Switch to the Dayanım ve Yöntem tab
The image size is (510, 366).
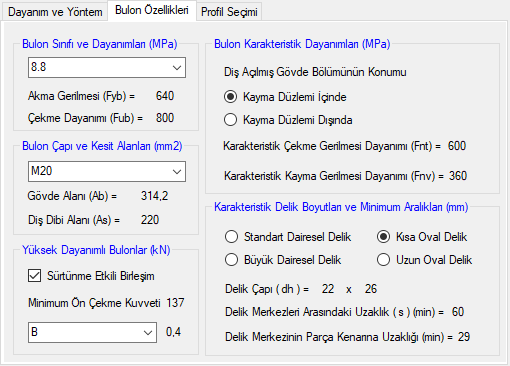tap(55, 12)
